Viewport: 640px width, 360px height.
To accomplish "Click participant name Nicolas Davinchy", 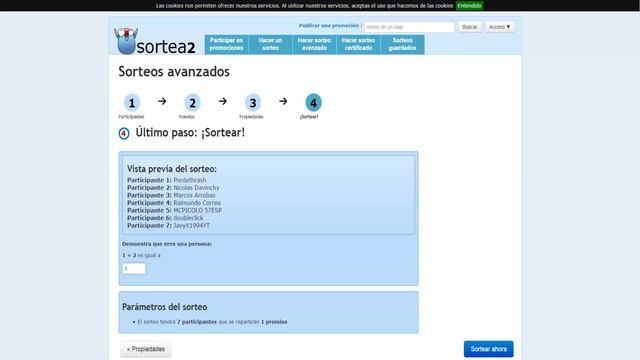I will point(196,188).
